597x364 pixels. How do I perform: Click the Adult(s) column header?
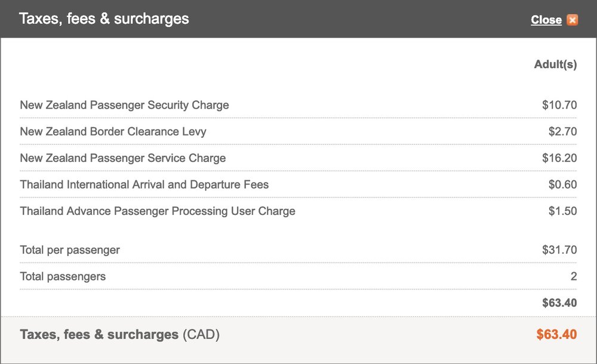pyautogui.click(x=555, y=64)
